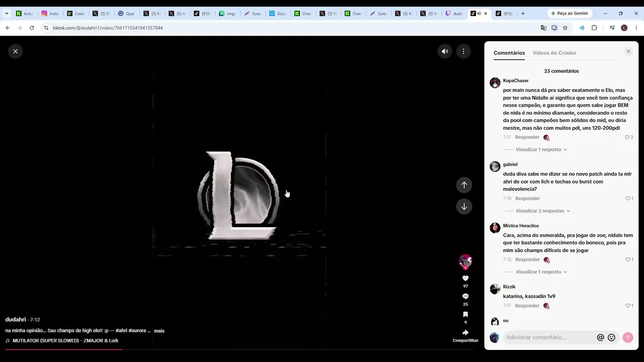Open the screen-cast icon in address bar

click(x=554, y=28)
